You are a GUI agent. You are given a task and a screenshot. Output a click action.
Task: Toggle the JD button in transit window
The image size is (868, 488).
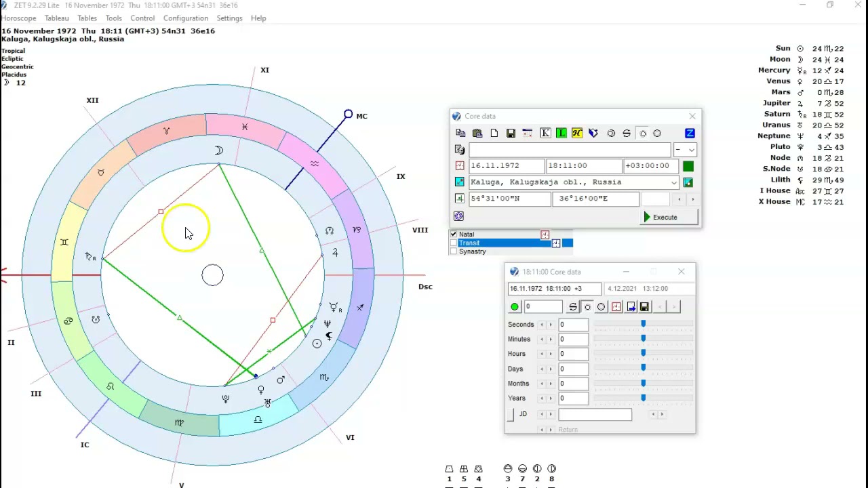point(511,415)
